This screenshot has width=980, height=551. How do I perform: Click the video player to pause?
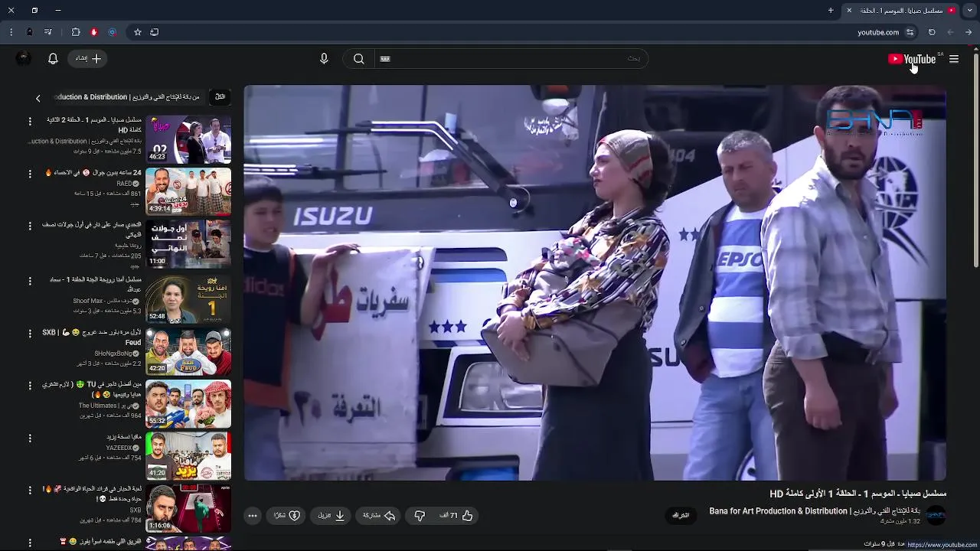[x=595, y=282]
